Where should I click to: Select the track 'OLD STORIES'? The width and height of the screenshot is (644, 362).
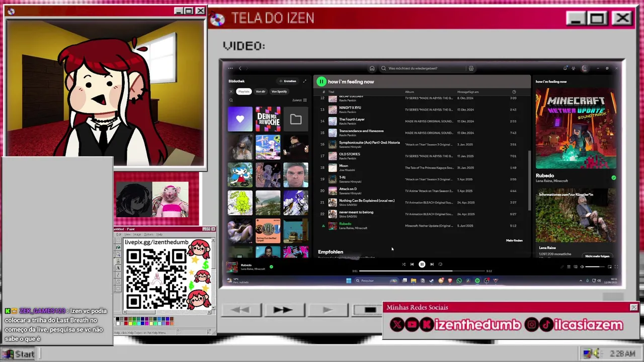(350, 154)
